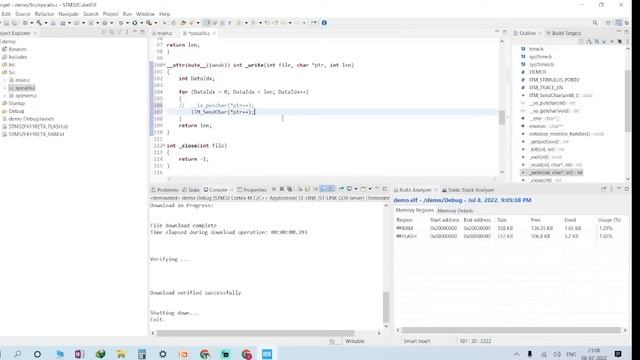This screenshot has height=360, width=640.
Task: Open Outline view menu (three dots)
Action: click(x=627, y=41)
